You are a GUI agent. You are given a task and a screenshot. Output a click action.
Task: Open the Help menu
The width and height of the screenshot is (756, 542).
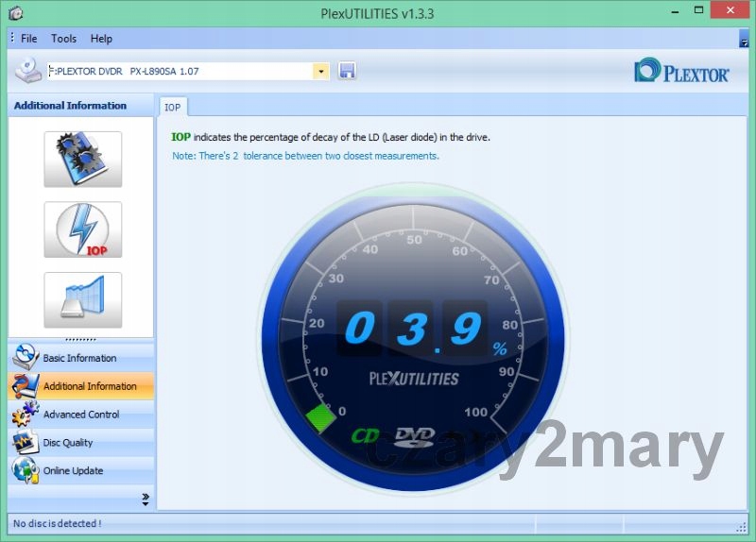click(x=101, y=39)
